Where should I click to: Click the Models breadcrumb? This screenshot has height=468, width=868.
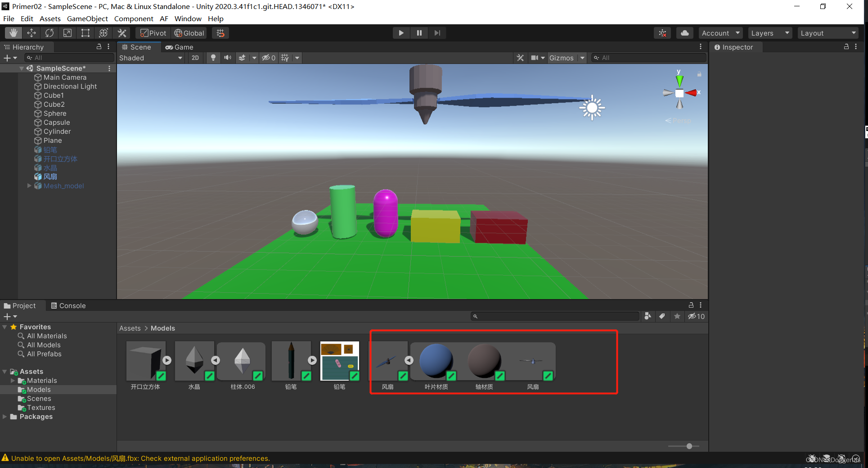163,328
